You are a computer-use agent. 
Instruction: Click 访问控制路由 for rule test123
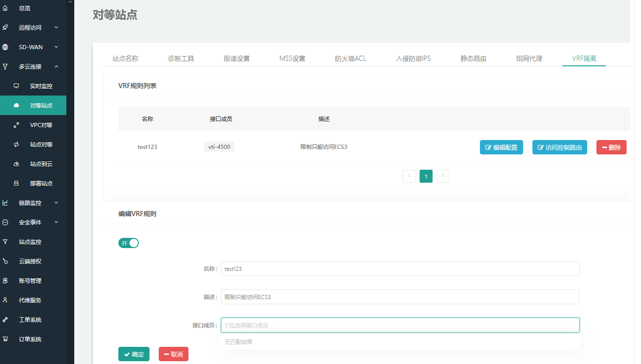point(560,147)
